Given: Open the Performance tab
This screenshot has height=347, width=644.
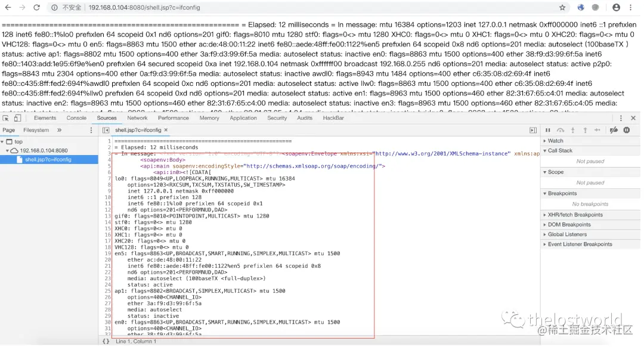Looking at the screenshot, I should coord(174,118).
